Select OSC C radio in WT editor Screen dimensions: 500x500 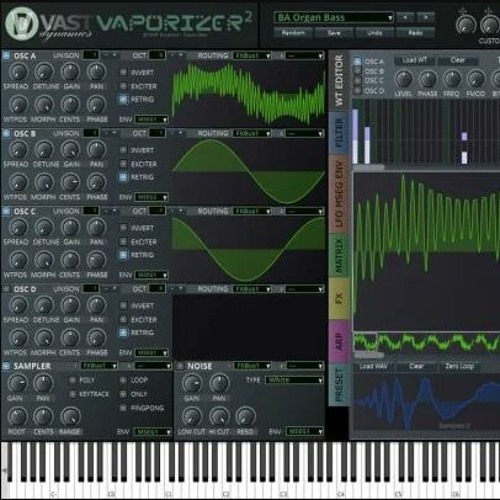tap(357, 81)
